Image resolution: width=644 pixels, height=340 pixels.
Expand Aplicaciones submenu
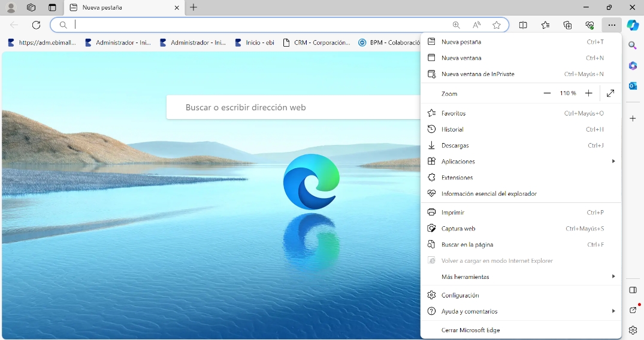[521, 162]
